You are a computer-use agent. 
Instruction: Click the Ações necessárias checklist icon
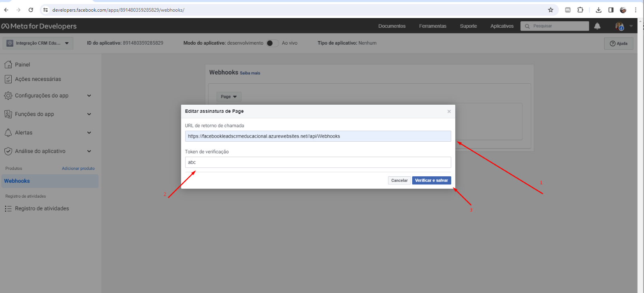tap(8, 79)
